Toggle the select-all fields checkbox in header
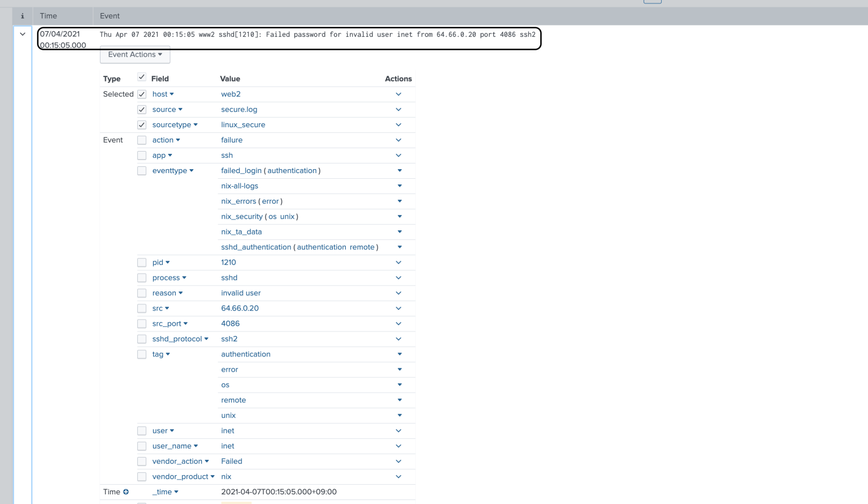868x504 pixels. click(142, 76)
